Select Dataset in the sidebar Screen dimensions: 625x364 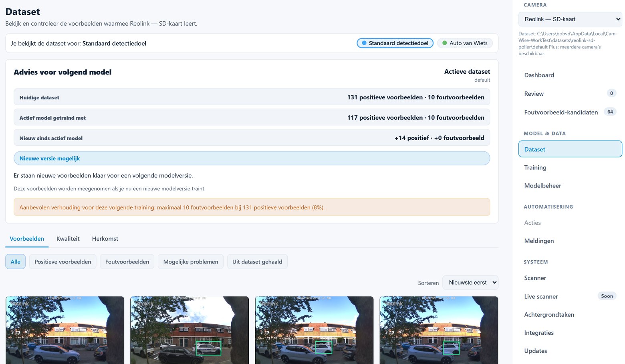pos(570,149)
